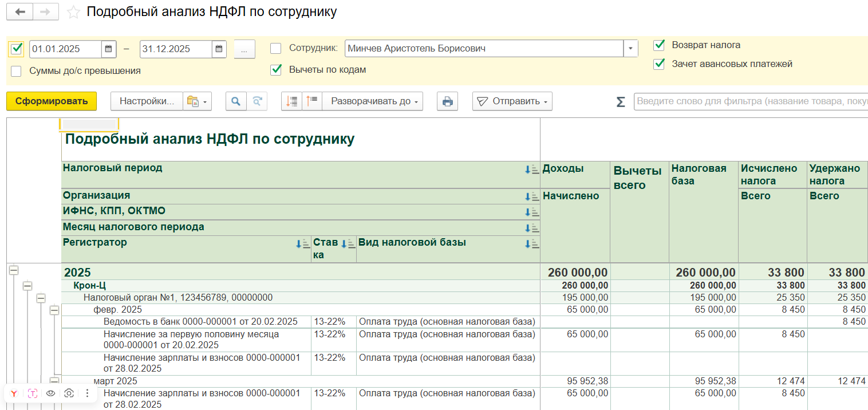Click the sigma sum icon

coord(621,102)
